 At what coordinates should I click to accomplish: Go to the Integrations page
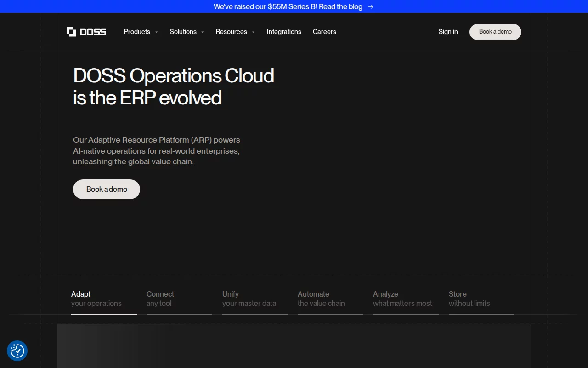[x=284, y=32]
